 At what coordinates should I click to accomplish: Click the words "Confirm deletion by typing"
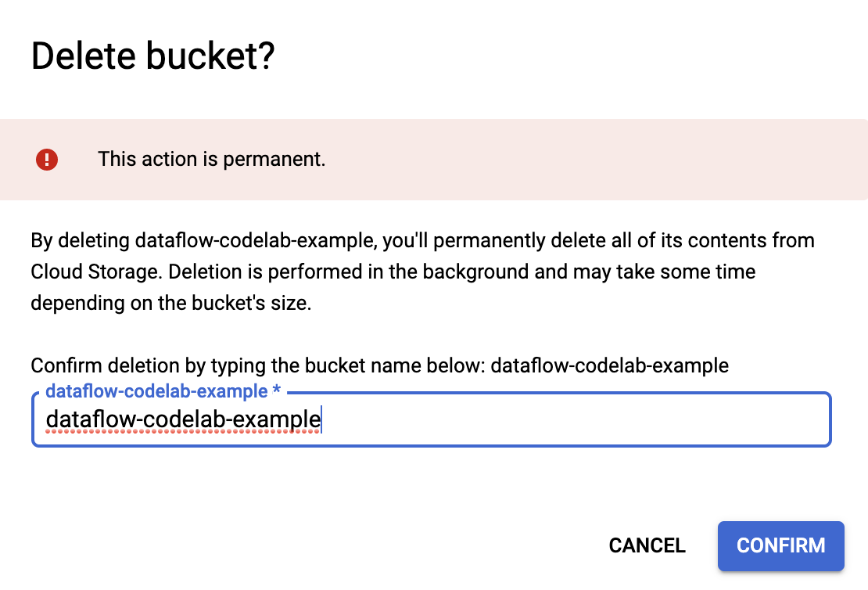coord(125,365)
